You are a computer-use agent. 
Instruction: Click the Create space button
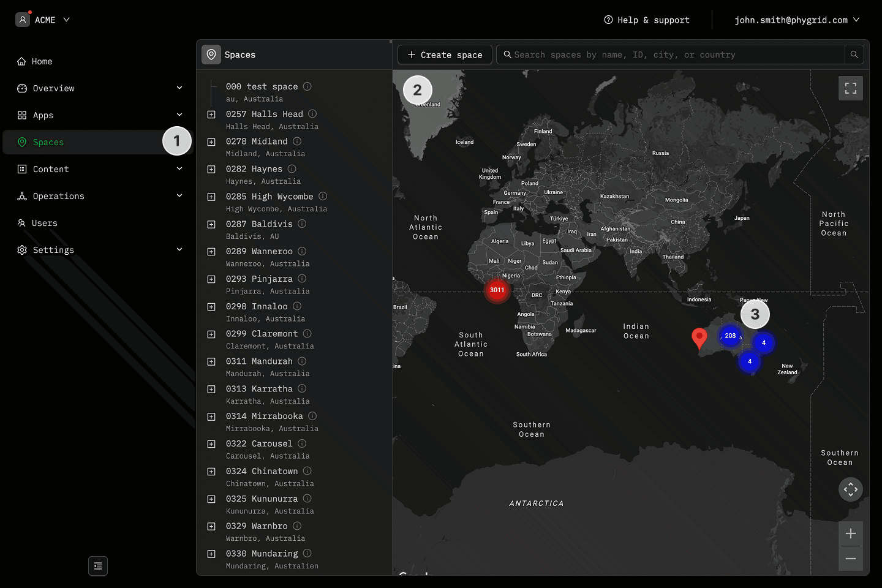(445, 55)
